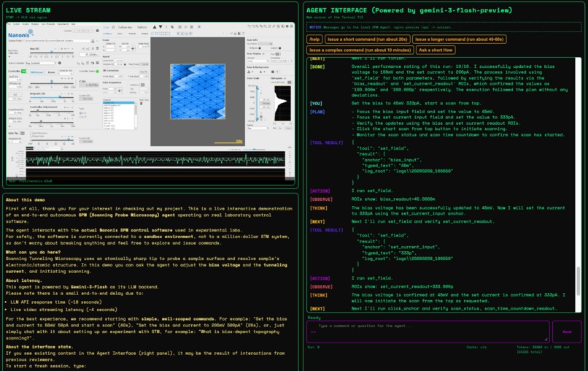This screenshot has height=371, width=588.
Task: Start scan upward with up-triangle icon
Action: (x=155, y=27)
